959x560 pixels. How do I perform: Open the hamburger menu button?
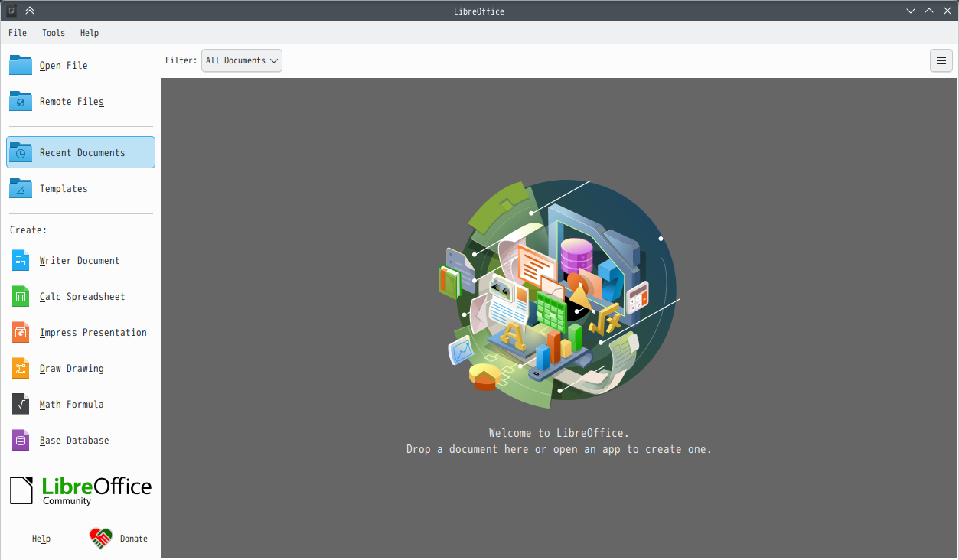[941, 60]
